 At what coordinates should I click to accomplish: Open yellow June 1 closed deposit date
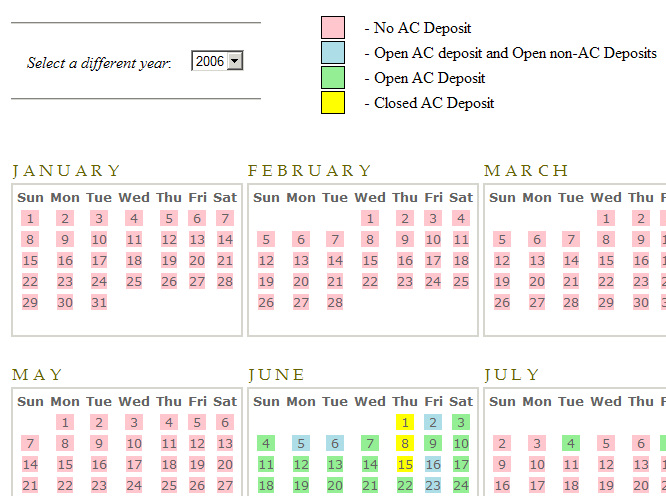click(x=405, y=423)
